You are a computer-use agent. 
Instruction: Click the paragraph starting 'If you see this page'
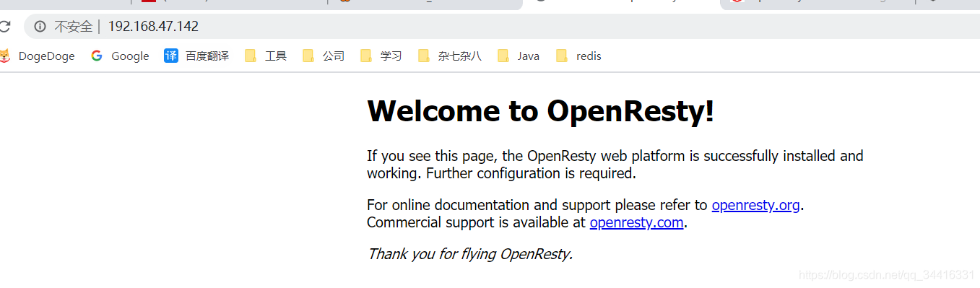coord(615,165)
